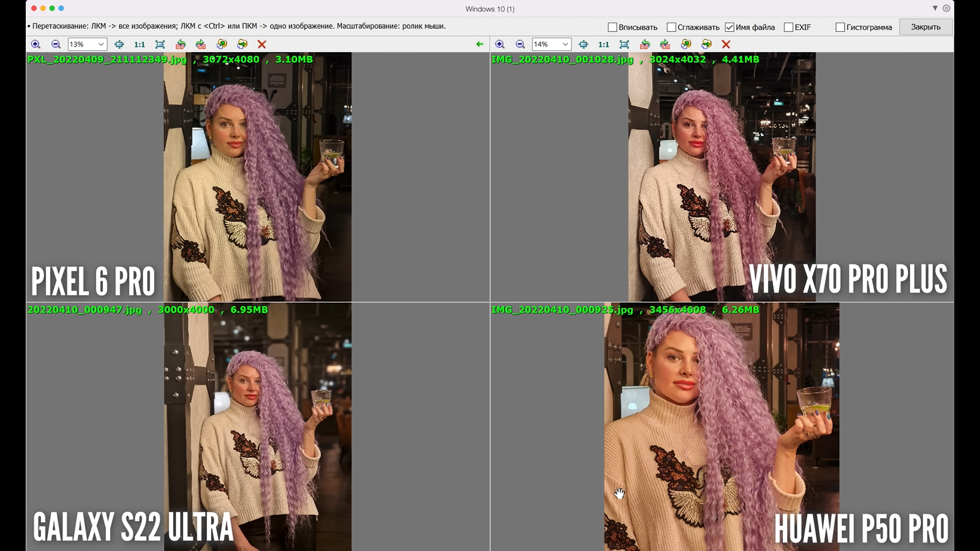
Task: Open previous image in the right pane
Action: (686, 44)
